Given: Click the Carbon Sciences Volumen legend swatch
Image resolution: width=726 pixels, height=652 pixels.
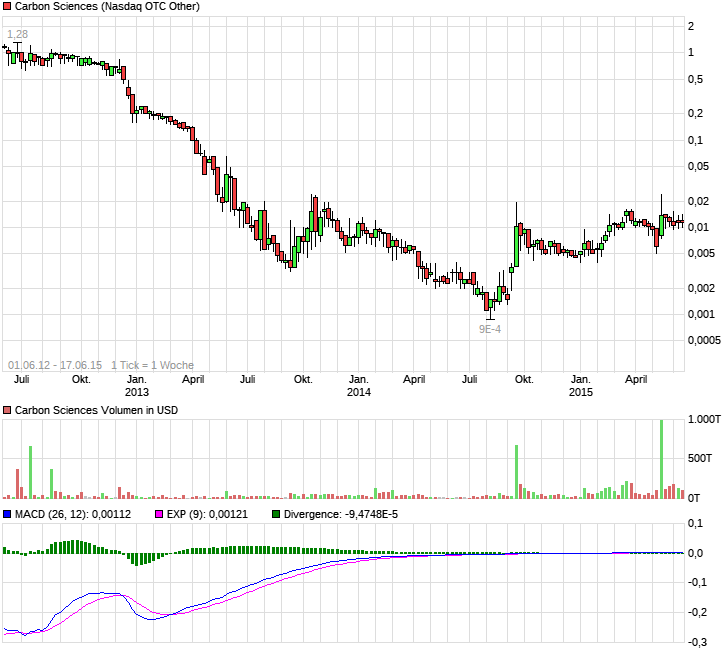Looking at the screenshot, I should point(7,410).
